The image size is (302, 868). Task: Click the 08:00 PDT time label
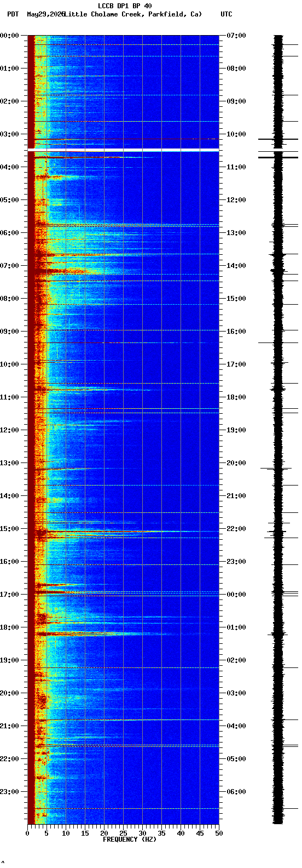pos(9,299)
